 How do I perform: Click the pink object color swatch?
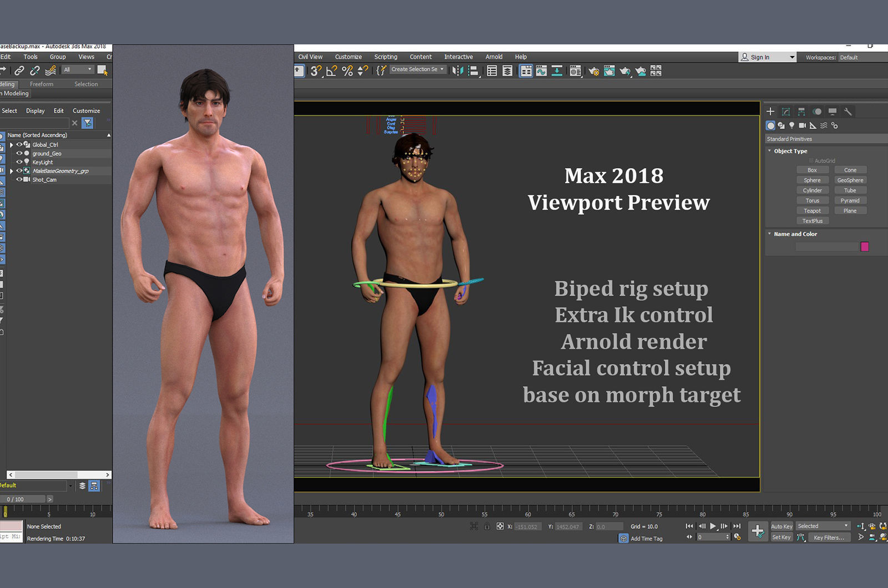865,247
